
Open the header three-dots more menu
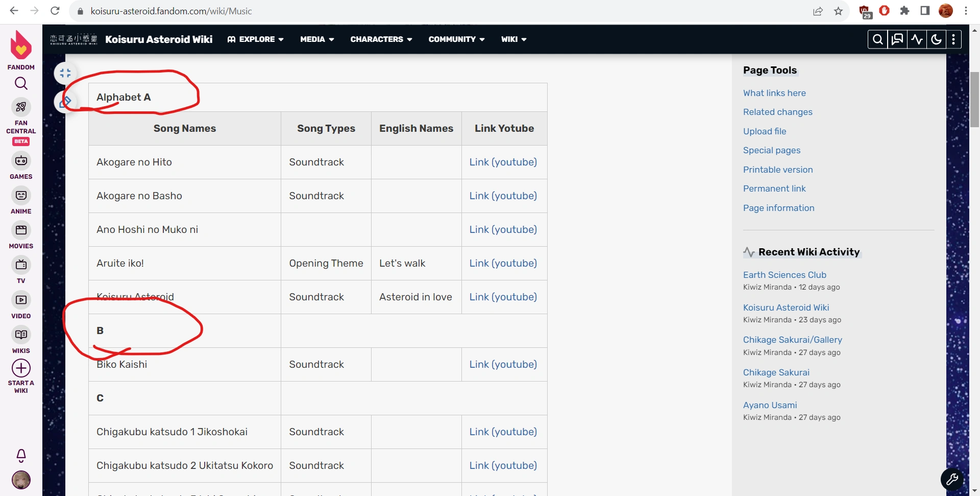click(953, 39)
